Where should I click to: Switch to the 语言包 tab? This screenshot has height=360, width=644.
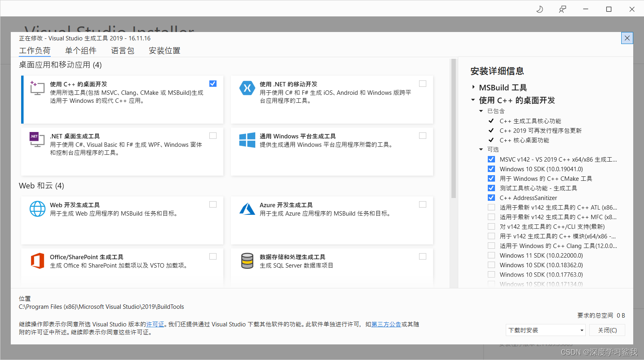click(x=123, y=51)
